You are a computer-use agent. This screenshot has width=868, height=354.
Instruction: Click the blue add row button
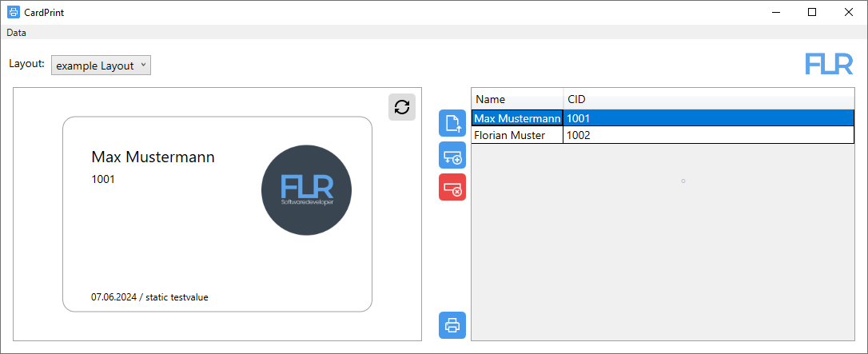coord(452,155)
